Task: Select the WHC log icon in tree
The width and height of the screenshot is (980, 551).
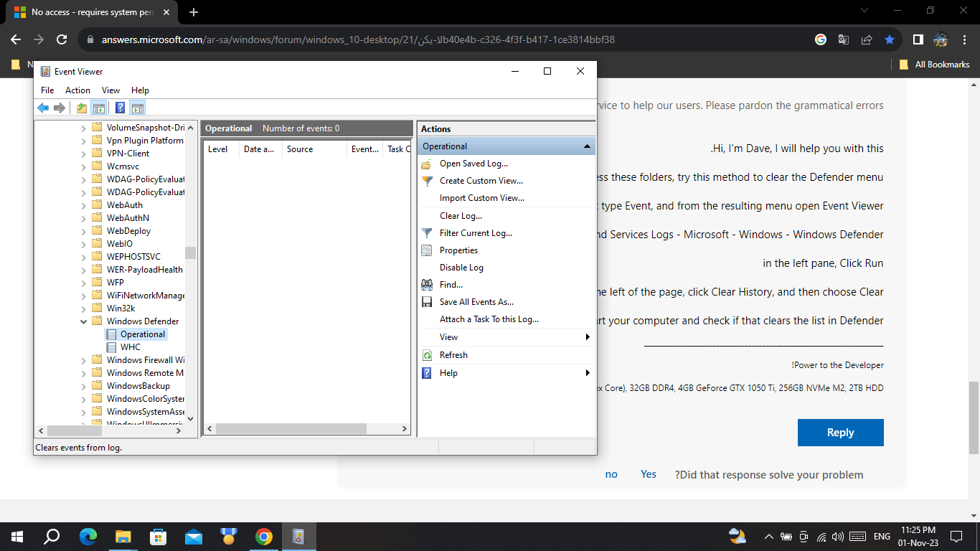Action: pos(111,347)
